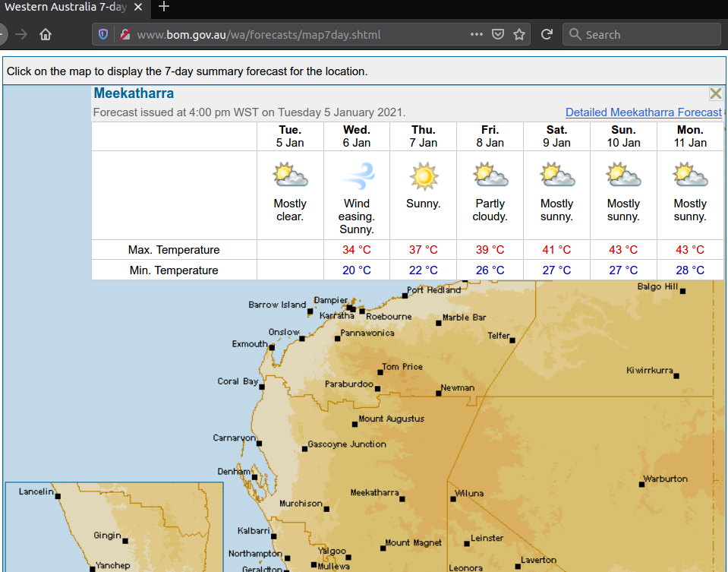Click the insecure connection padlock icon
728x572 pixels.
point(124,35)
